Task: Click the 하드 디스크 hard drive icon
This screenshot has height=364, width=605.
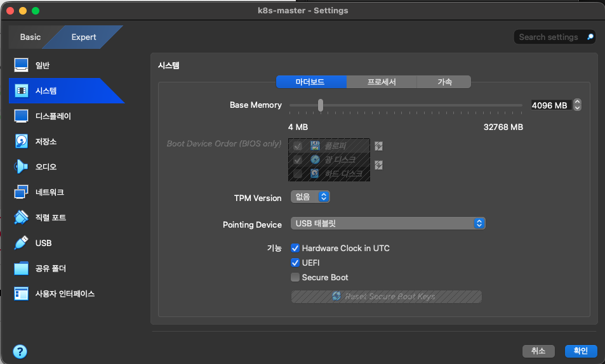Action: (x=315, y=174)
